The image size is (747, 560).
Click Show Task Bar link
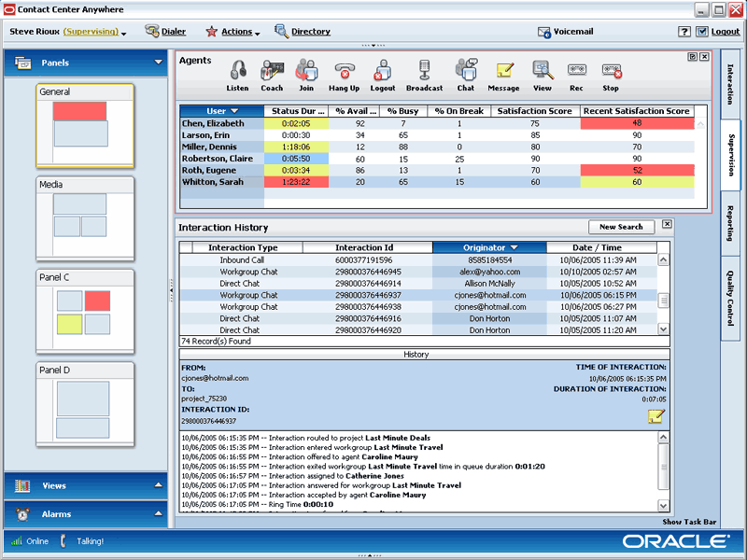(x=689, y=522)
